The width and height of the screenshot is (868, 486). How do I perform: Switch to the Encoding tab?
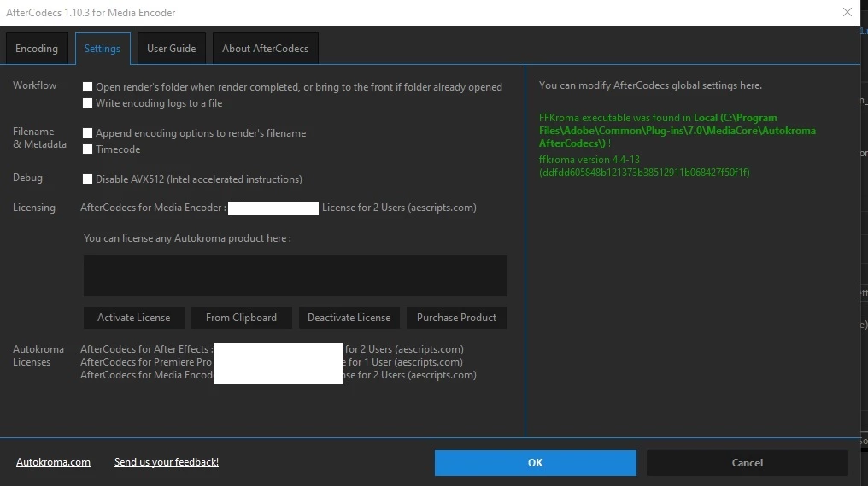pos(37,49)
